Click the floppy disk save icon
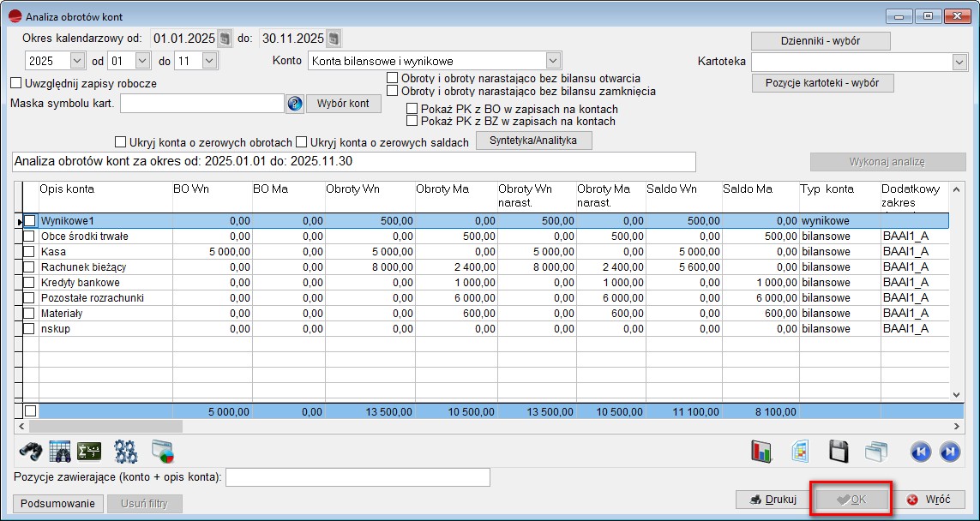The image size is (980, 521). click(839, 451)
